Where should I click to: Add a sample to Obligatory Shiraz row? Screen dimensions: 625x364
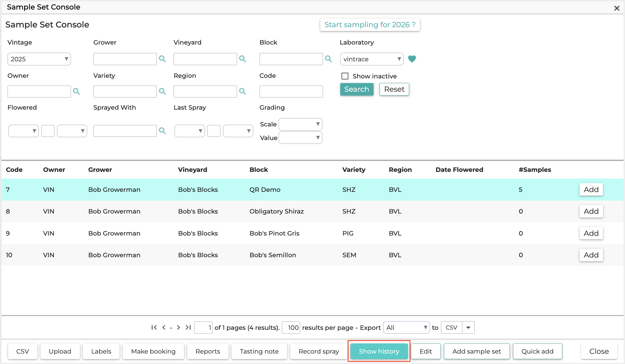[591, 211]
